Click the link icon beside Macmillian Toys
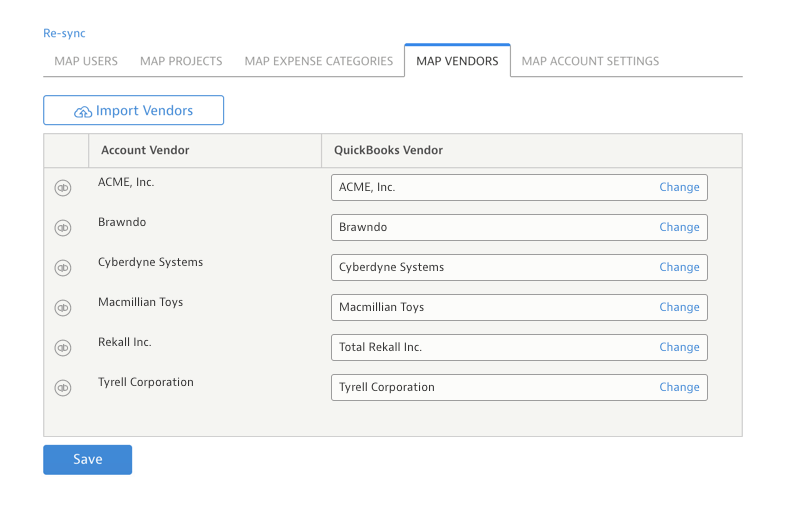 pos(62,308)
